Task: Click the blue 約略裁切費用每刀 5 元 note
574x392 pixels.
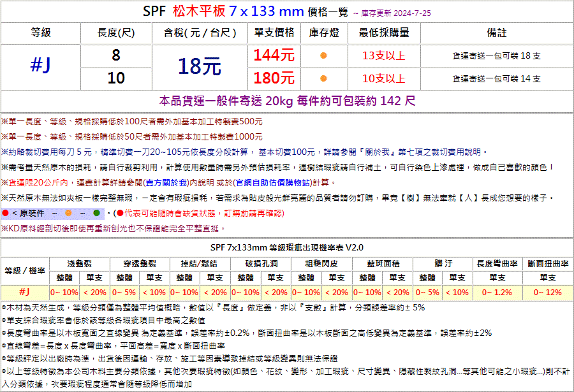Action: coord(244,152)
